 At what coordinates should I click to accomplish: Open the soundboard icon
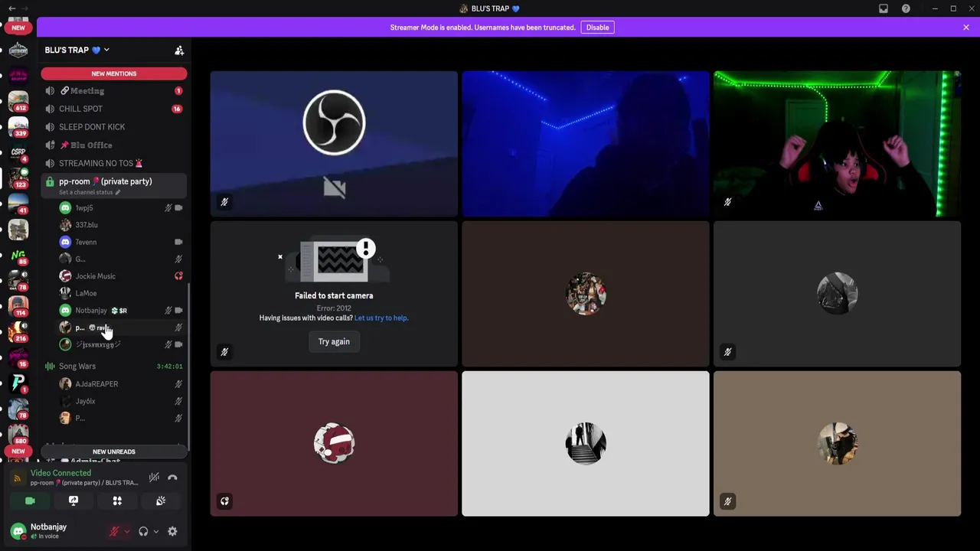[161, 500]
